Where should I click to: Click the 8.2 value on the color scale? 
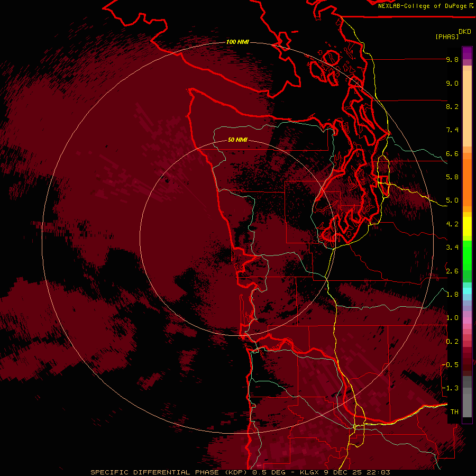coord(452,106)
